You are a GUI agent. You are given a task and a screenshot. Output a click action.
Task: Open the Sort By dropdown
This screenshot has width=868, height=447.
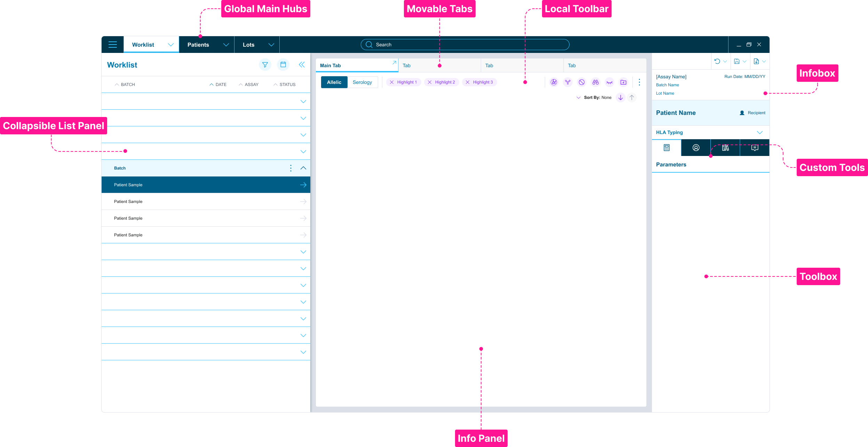click(579, 97)
